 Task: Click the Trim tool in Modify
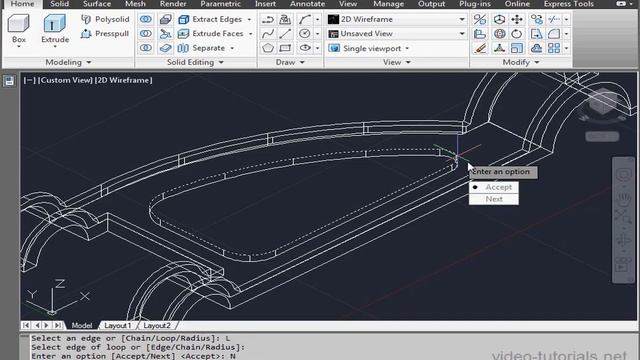(x=554, y=19)
